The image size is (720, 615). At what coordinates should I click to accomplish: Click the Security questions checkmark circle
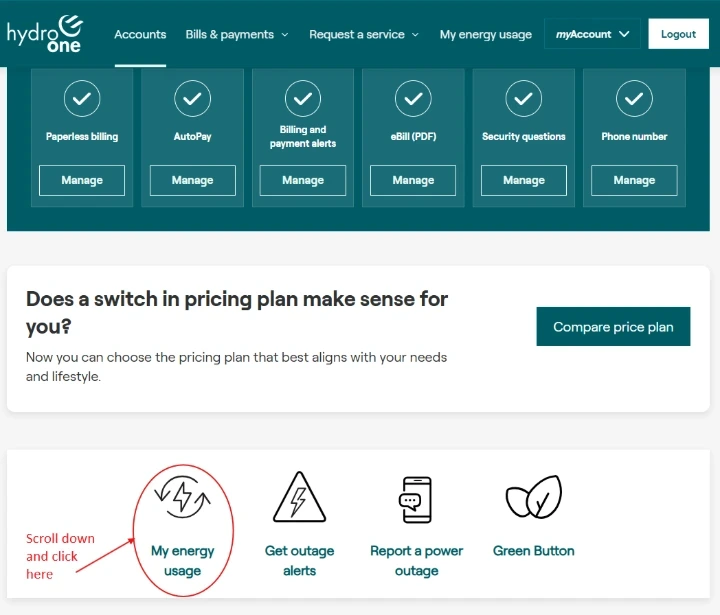coord(523,98)
